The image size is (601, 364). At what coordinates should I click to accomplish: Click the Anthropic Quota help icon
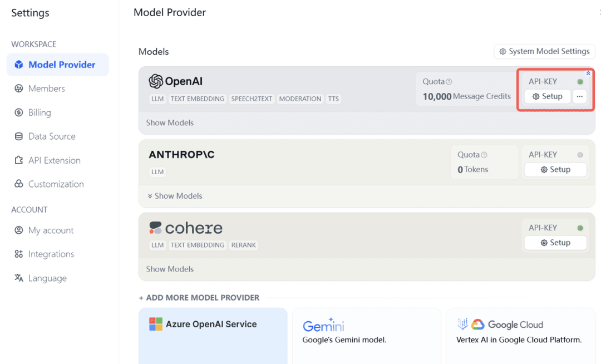pyautogui.click(x=484, y=155)
